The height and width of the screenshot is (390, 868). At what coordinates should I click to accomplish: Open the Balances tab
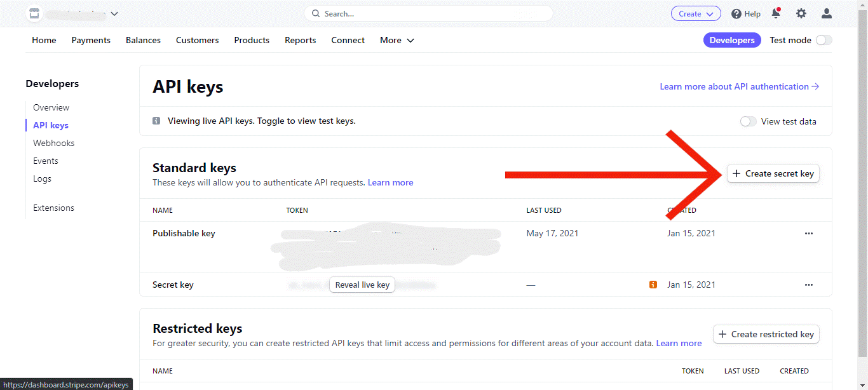point(143,40)
